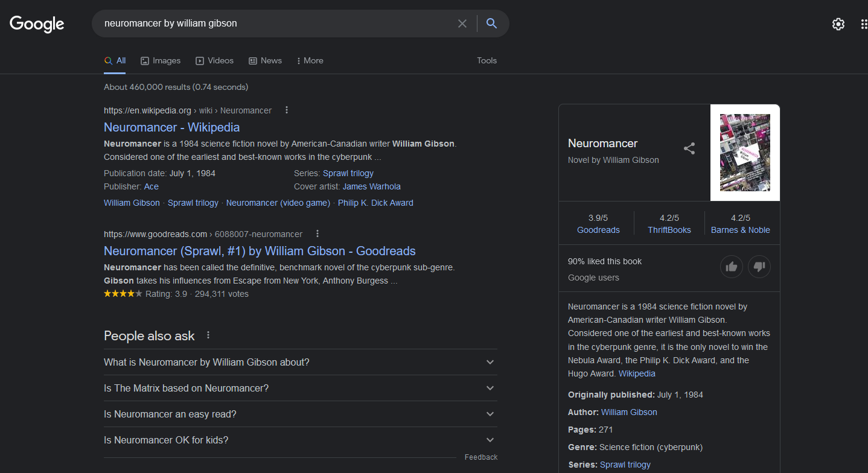Switch to the News tab
This screenshot has height=473, width=868.
(265, 60)
